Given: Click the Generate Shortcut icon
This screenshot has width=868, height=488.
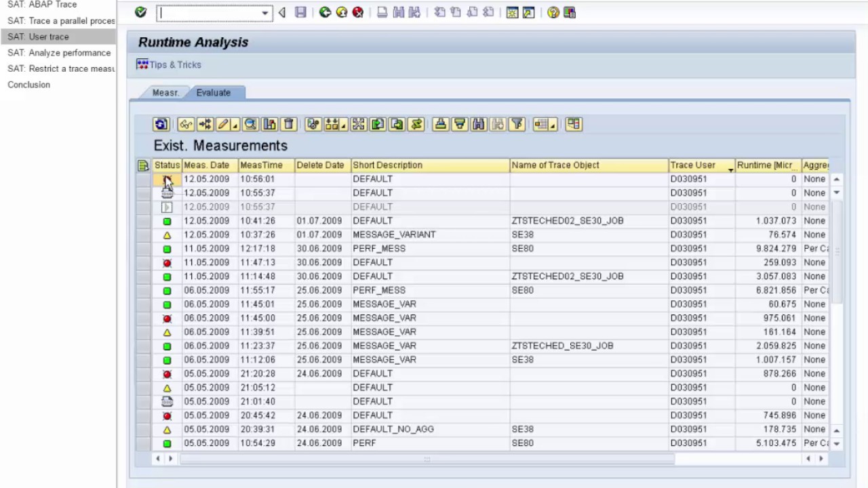Looking at the screenshot, I should point(528,12).
